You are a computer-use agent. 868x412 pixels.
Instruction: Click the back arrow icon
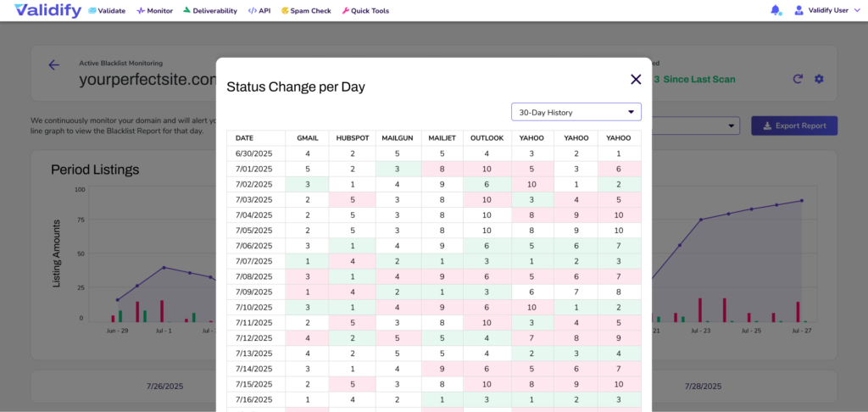tap(54, 65)
